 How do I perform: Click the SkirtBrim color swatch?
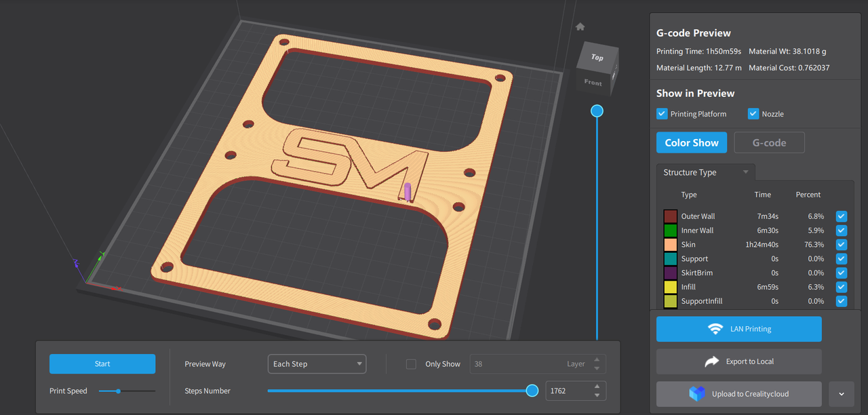670,273
